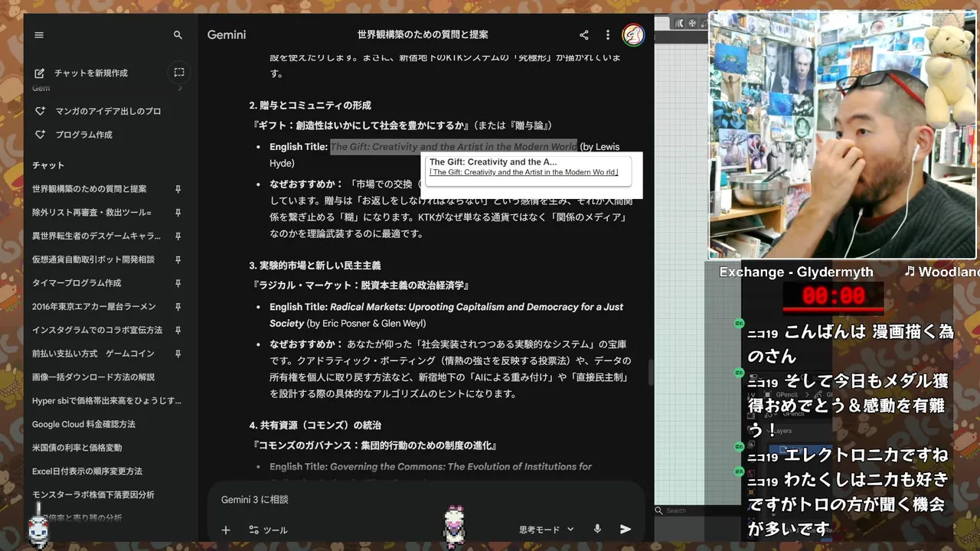Open the プログラム作成 gem

(83, 135)
